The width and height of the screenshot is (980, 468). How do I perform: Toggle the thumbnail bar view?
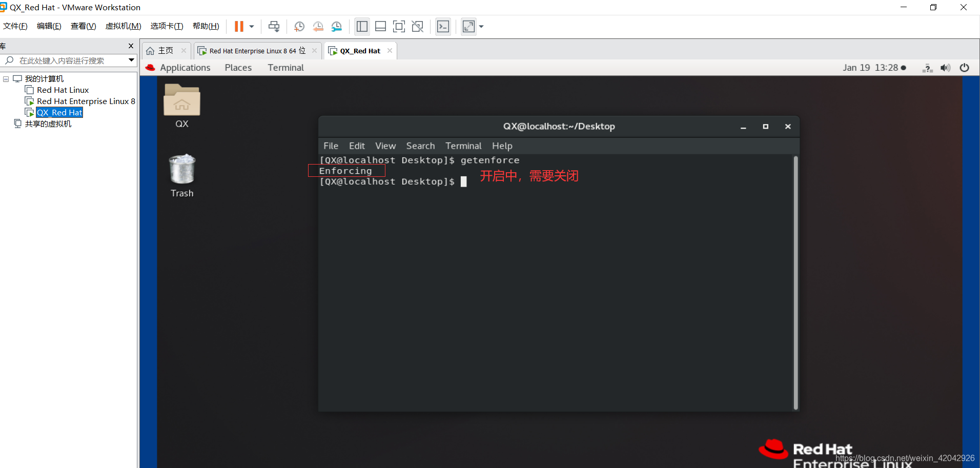click(381, 26)
